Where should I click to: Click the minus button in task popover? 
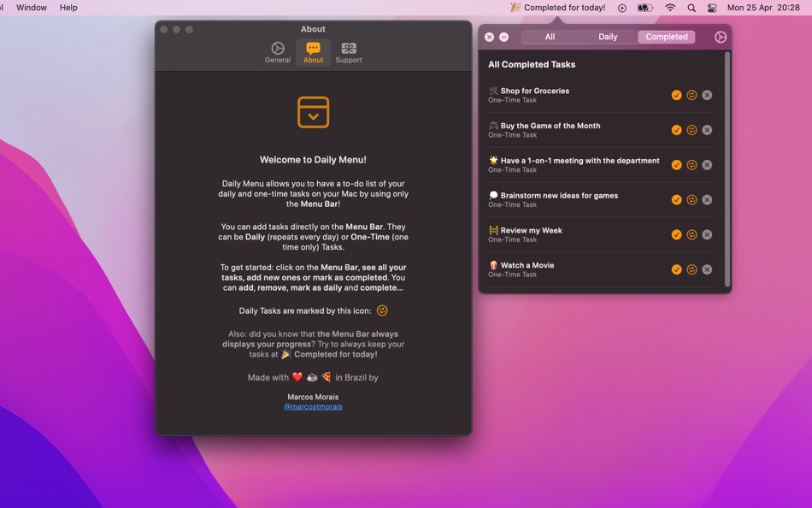504,37
